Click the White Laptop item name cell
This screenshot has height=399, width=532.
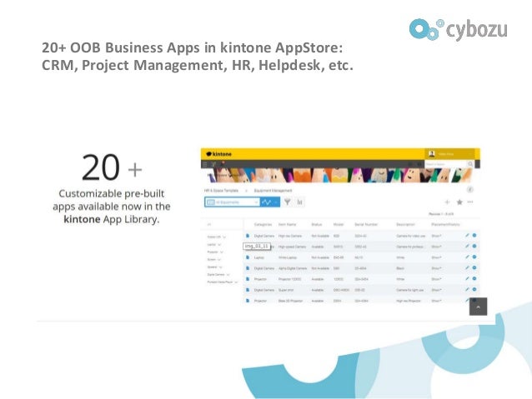tap(288, 257)
